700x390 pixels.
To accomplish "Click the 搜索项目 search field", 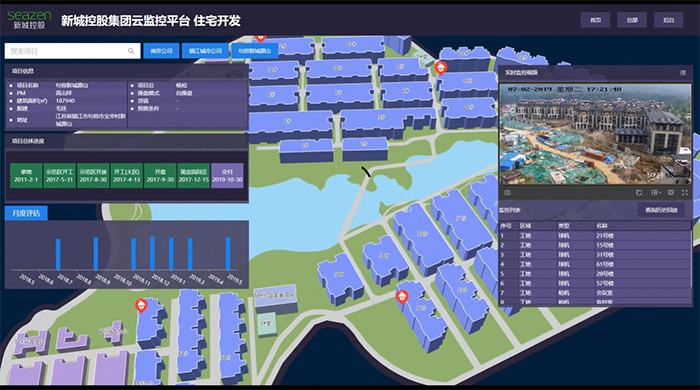I will pos(72,51).
